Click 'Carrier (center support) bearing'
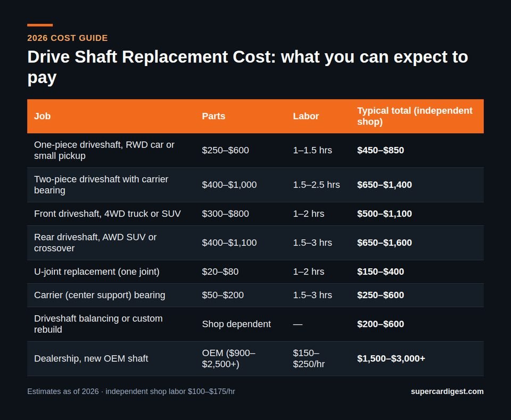Viewport: 511px width, 420px height. click(100, 295)
